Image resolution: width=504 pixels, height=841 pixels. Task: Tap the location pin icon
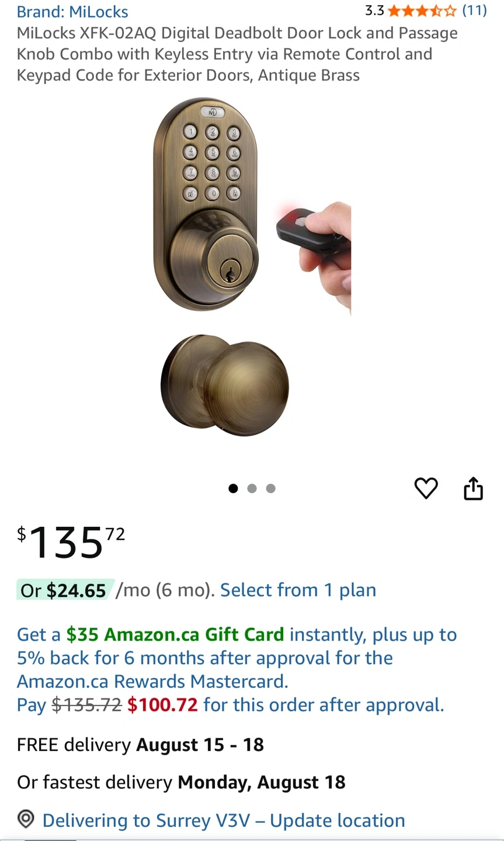point(26,819)
